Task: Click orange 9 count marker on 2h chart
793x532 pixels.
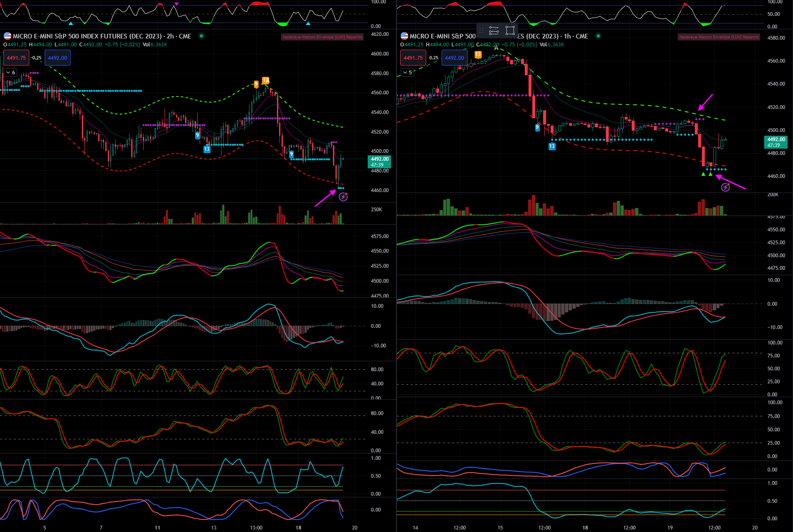Action: coord(256,84)
